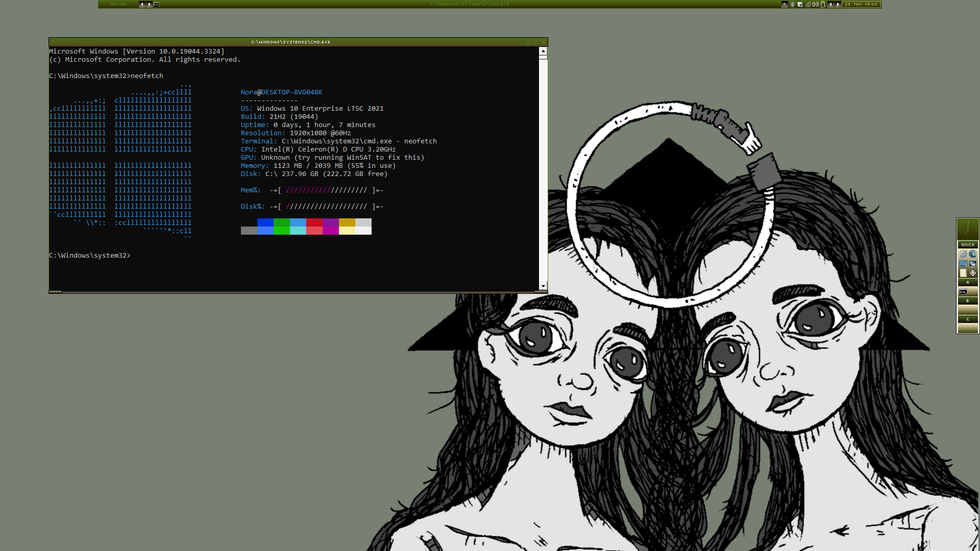Screen dimensions: 980x551
Task: Open Internet Explorer from Quick launch
Action: click(x=963, y=254)
